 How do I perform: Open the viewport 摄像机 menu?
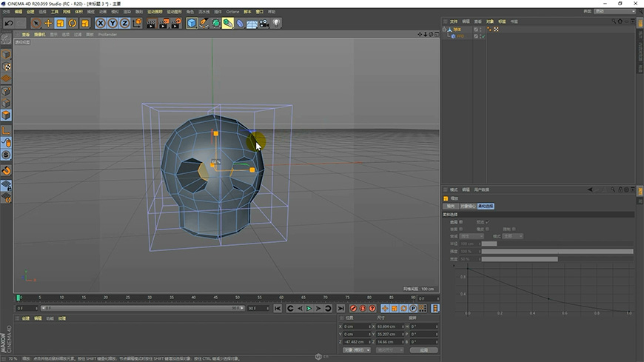(x=39, y=35)
